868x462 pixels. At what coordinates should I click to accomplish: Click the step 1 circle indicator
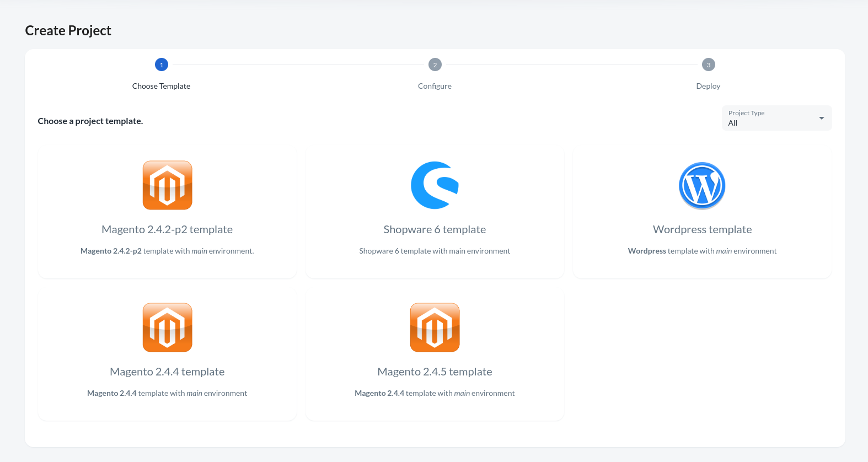162,65
